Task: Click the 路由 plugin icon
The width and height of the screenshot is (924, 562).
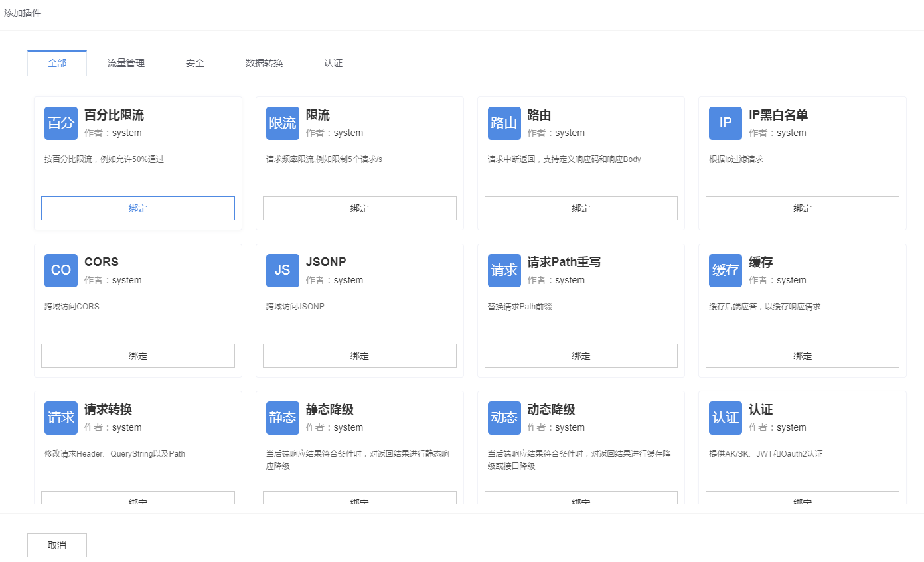Action: (504, 123)
